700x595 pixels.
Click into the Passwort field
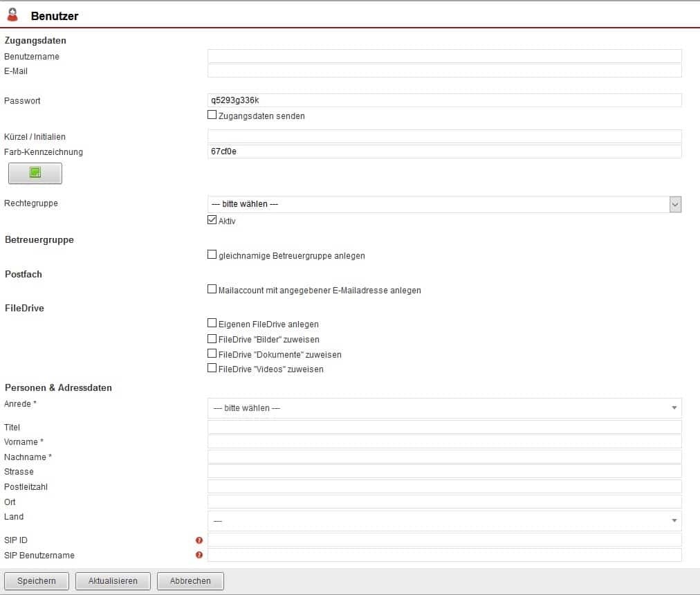point(444,100)
